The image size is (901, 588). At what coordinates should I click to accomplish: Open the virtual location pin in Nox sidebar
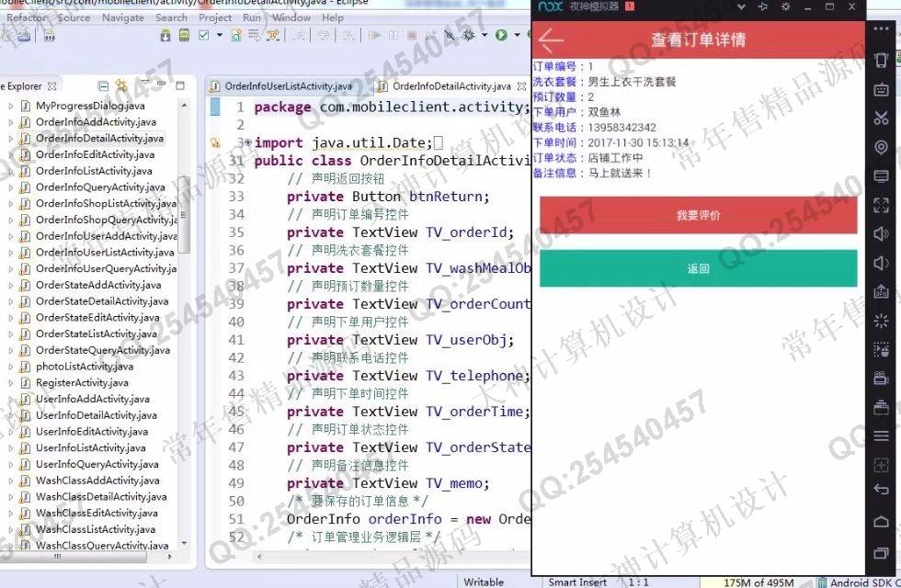coord(881,147)
